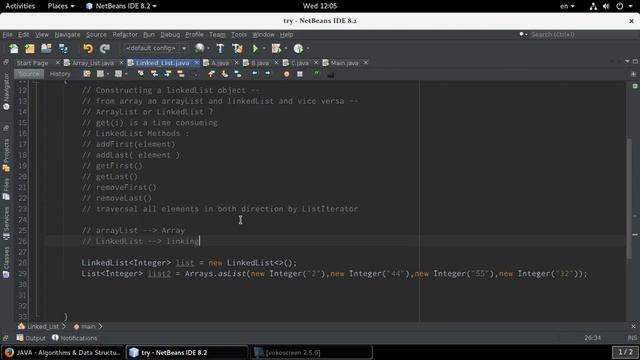Open the Debug Project dropdown arrow
The image size is (640, 360).
pyautogui.click(x=285, y=49)
